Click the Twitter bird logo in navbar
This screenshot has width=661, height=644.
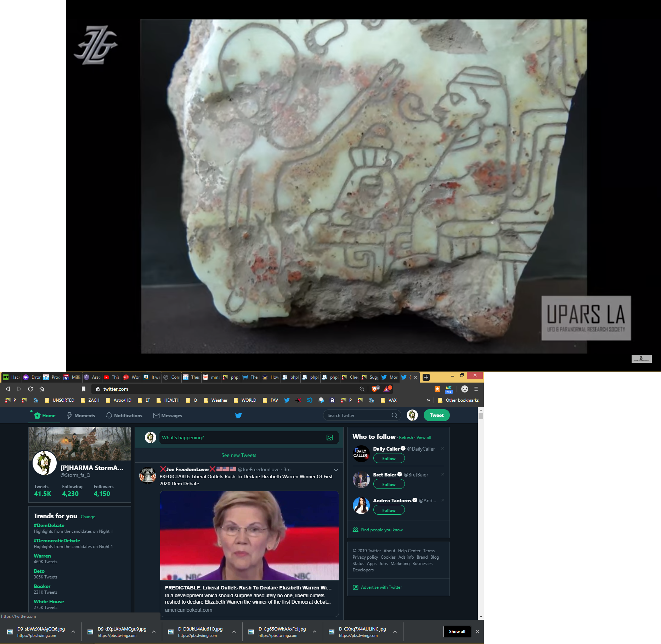tap(238, 415)
